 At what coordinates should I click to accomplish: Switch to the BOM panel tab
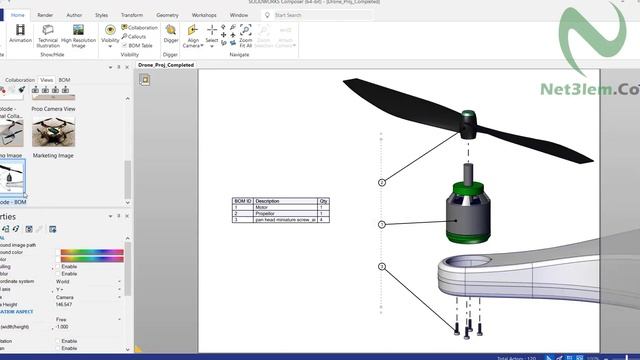[x=64, y=80]
